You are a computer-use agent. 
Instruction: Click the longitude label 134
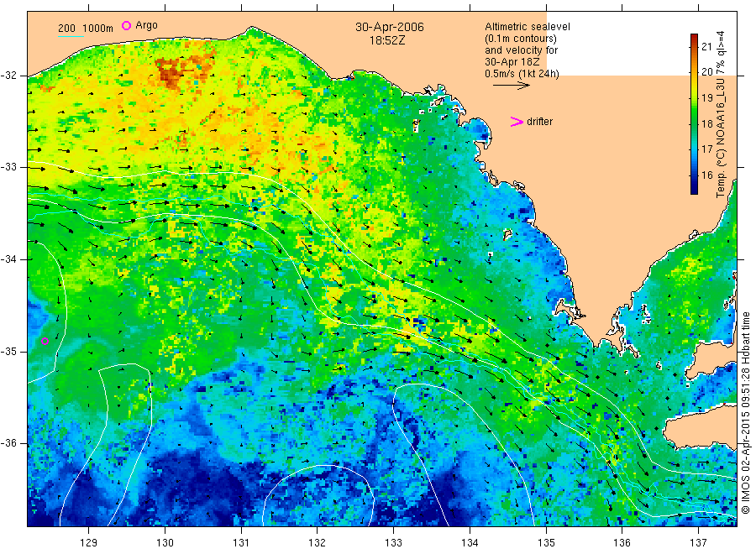pos(470,543)
